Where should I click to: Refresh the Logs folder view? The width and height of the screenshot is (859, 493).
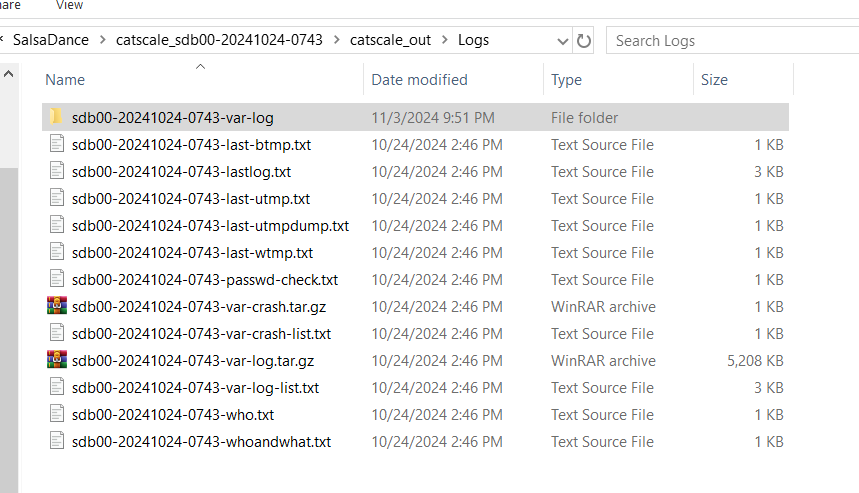pyautogui.click(x=585, y=41)
